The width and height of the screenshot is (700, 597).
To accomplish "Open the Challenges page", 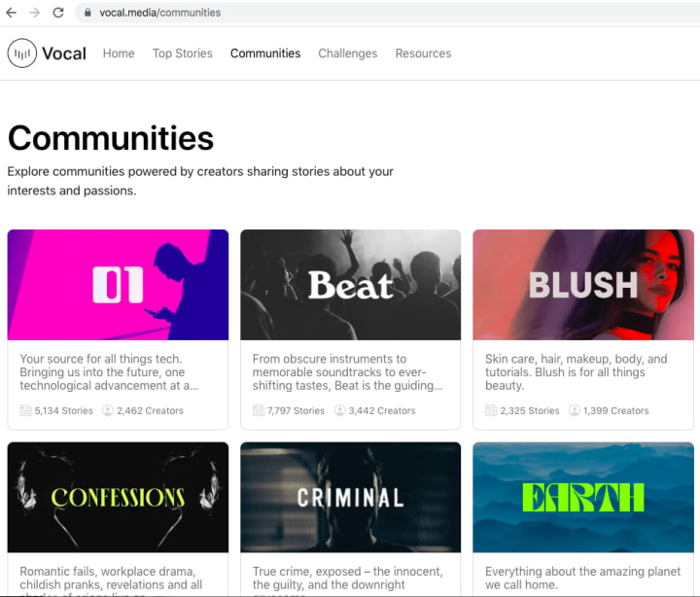I will tap(348, 53).
